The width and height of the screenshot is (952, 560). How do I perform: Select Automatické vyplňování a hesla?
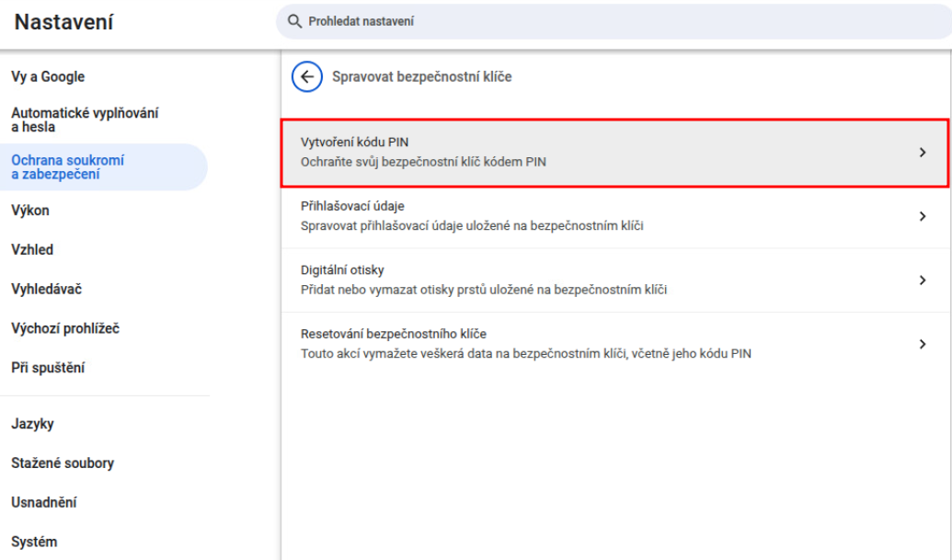[85, 120]
